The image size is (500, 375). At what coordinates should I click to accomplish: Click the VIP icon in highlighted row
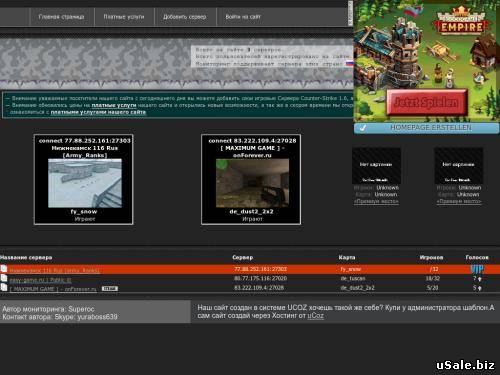click(477, 269)
